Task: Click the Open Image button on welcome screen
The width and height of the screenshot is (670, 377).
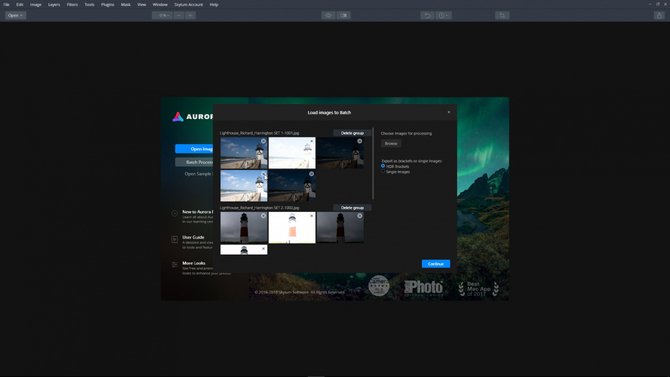Action: (x=194, y=149)
